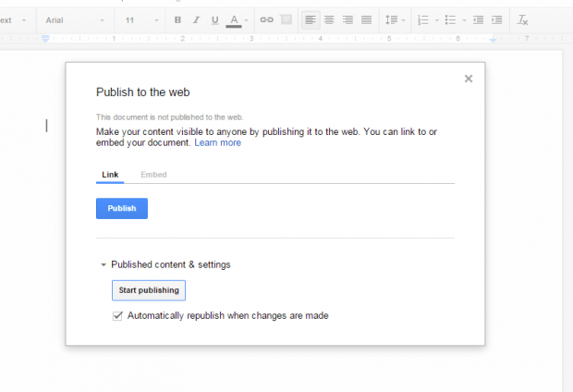Image resolution: width=573 pixels, height=392 pixels.
Task: Open the Learn more link
Action: point(217,143)
